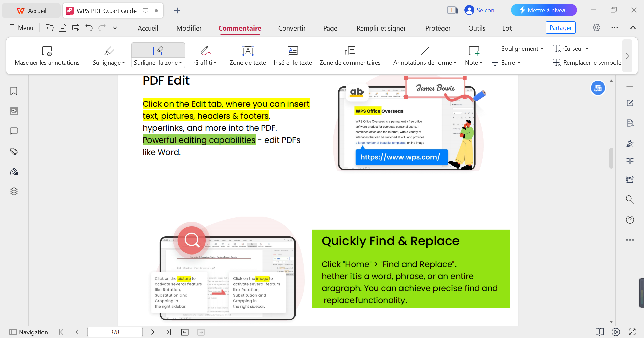Image resolution: width=644 pixels, height=338 pixels.
Task: Open the layers panel in left sidebar
Action: 14,191
